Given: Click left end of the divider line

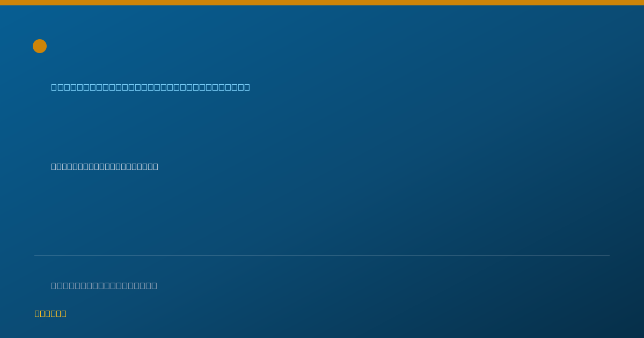Looking at the screenshot, I should point(35,255).
